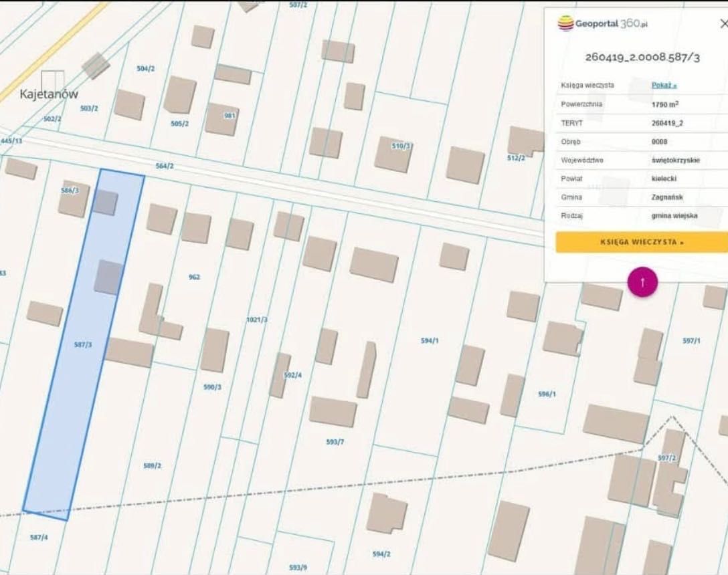Follow the Pokaż link for land register
The image size is (728, 575).
click(x=664, y=86)
